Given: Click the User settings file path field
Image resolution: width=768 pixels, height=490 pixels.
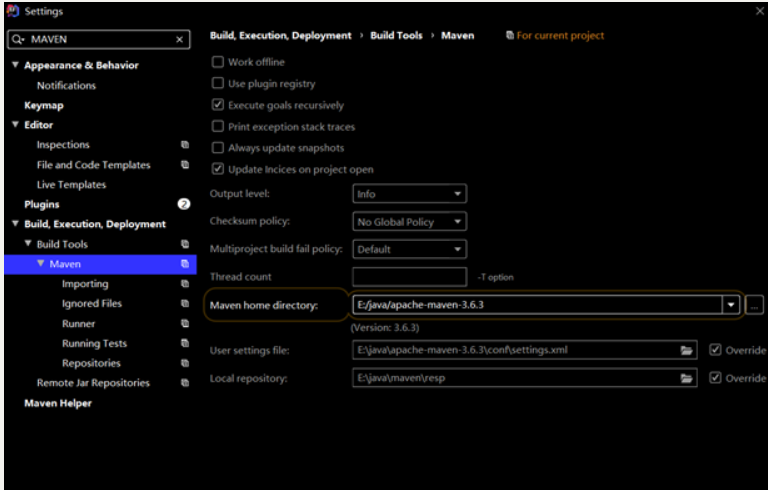Looking at the screenshot, I should point(525,350).
